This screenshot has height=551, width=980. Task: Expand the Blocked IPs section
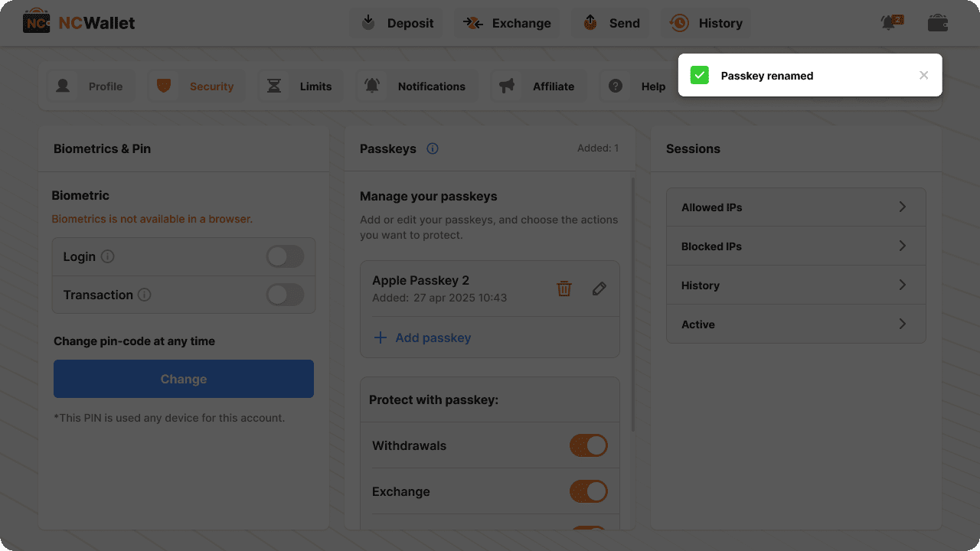pyautogui.click(x=795, y=246)
